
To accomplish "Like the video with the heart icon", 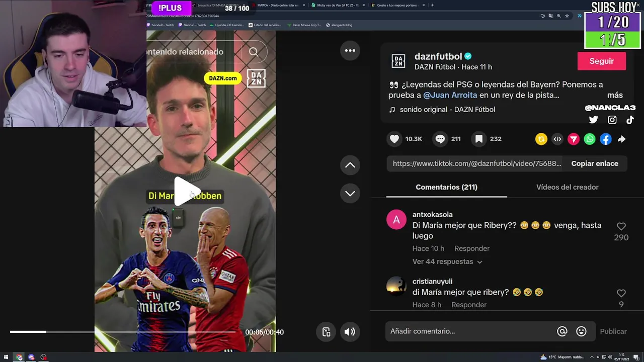I will tap(394, 139).
